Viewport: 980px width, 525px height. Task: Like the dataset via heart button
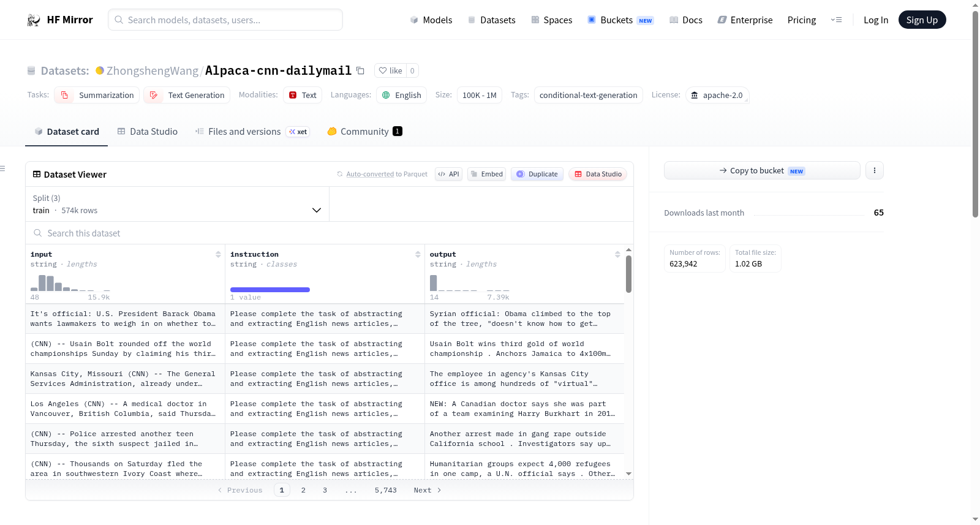tap(390, 71)
